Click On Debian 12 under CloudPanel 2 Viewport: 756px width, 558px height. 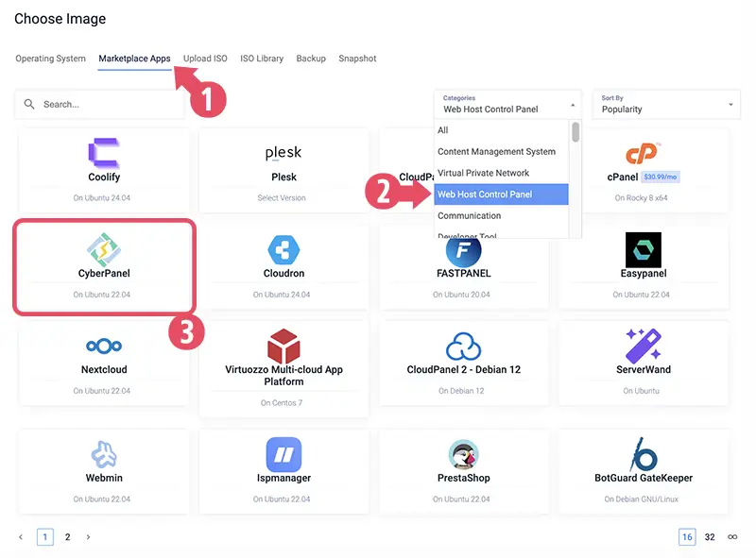[461, 391]
